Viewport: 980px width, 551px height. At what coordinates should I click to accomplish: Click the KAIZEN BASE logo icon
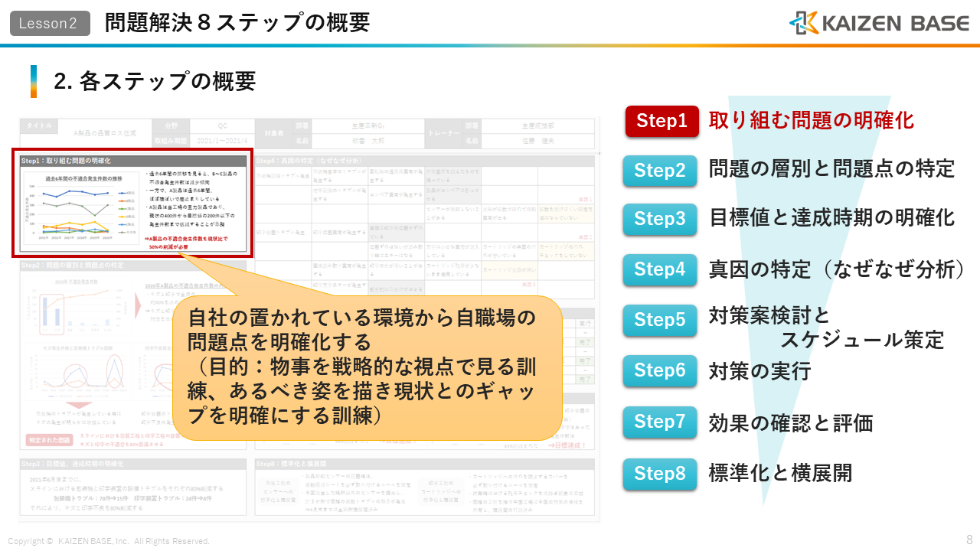point(804,23)
